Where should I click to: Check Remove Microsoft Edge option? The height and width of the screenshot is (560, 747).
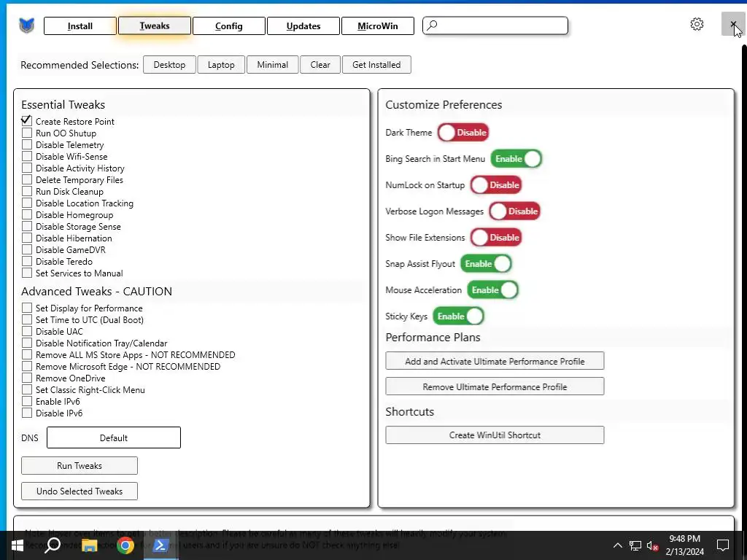click(27, 366)
